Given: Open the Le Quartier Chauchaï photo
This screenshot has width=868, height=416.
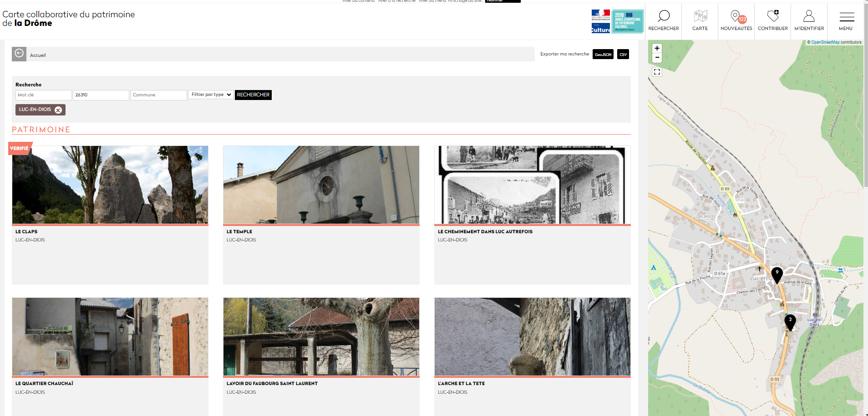Looking at the screenshot, I should pos(110,336).
